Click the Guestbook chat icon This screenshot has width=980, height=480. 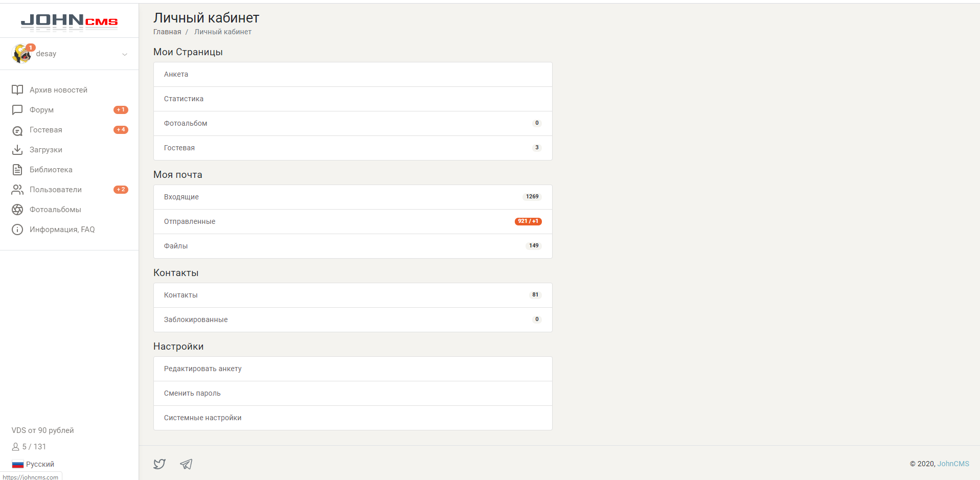(17, 130)
